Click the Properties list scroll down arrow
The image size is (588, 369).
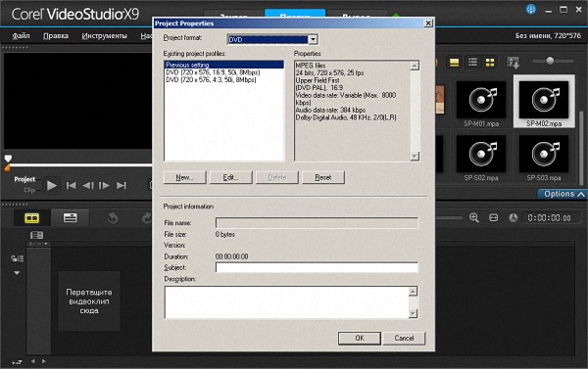415,157
